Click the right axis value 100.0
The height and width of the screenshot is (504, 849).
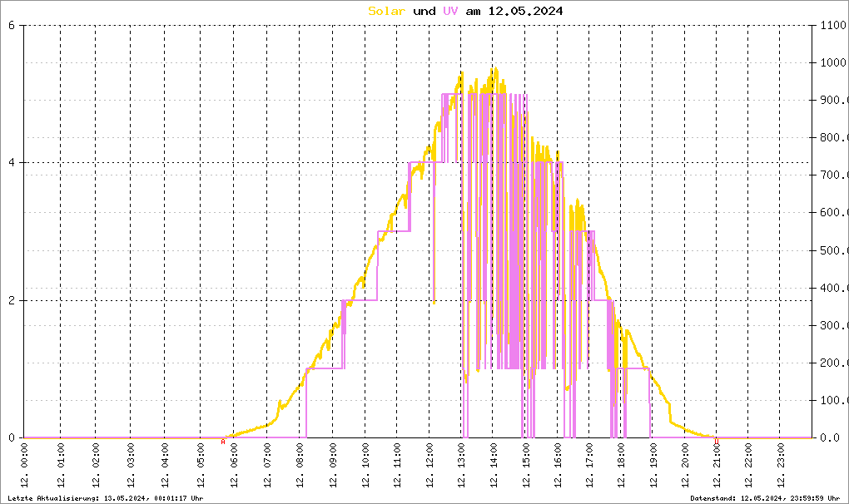pyautogui.click(x=832, y=401)
